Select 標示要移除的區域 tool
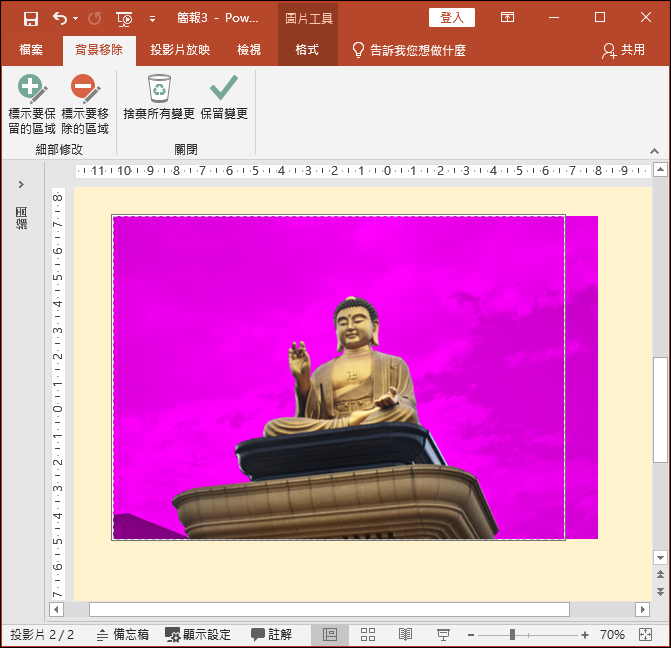Screen dimensions: 671x648 [x=85, y=104]
